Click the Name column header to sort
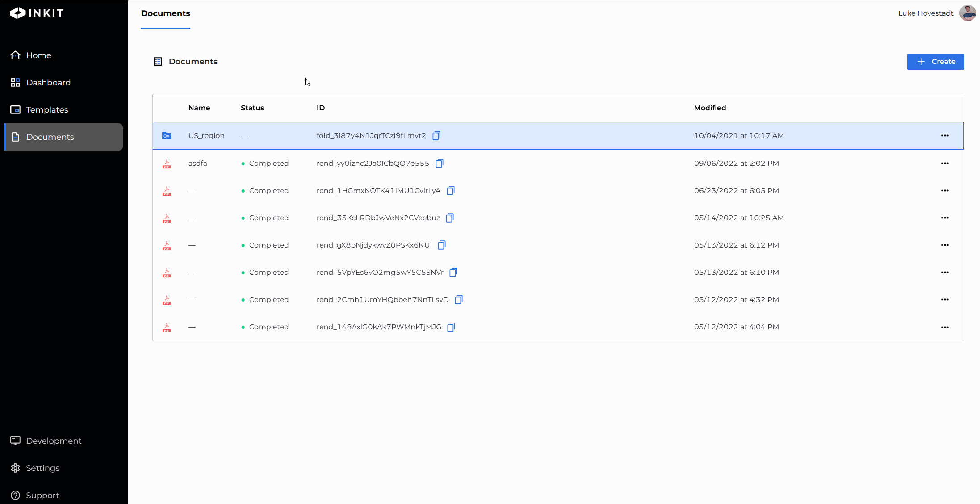This screenshot has width=980, height=504. pos(199,107)
